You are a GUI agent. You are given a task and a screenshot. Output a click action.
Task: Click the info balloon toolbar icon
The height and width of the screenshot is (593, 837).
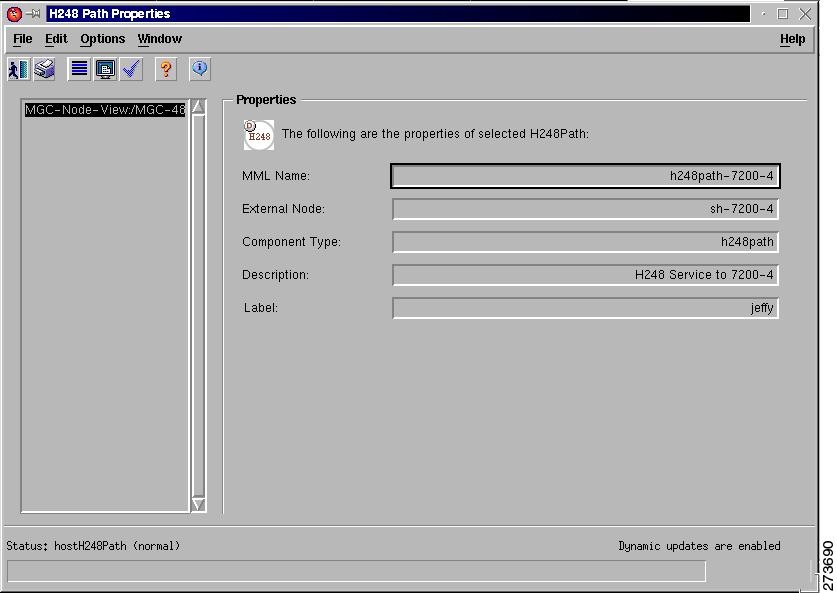tap(199, 69)
